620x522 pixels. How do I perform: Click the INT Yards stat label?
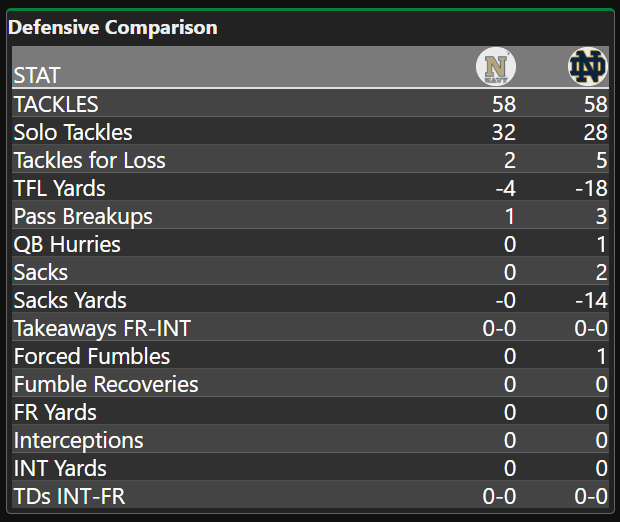pos(60,468)
